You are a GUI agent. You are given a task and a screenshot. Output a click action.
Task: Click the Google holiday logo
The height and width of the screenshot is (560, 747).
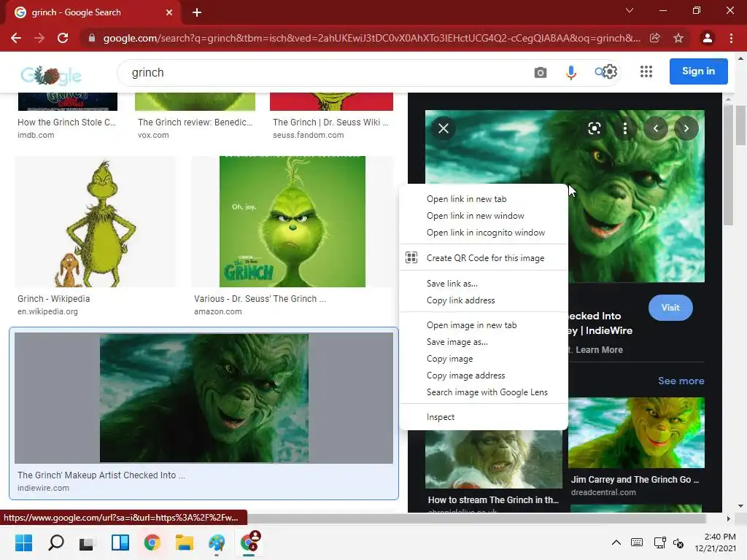(51, 75)
